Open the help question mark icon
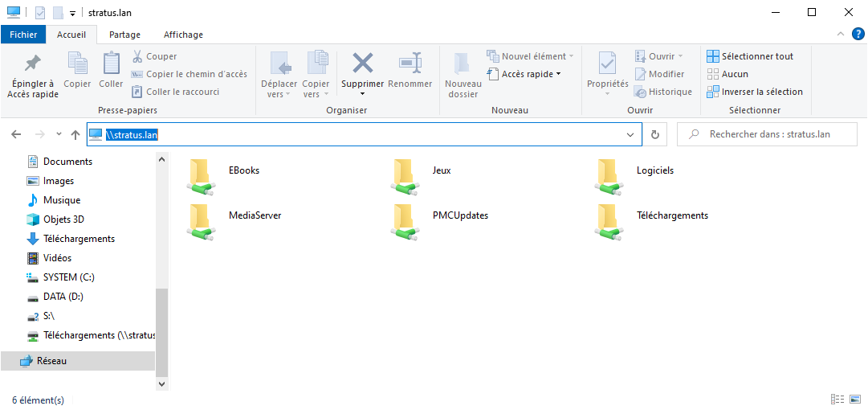 [x=858, y=34]
